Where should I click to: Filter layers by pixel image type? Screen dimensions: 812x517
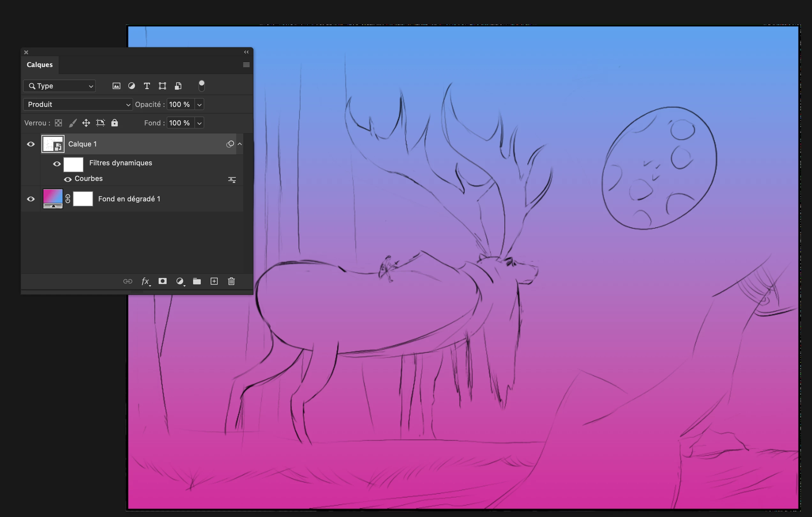pyautogui.click(x=116, y=86)
